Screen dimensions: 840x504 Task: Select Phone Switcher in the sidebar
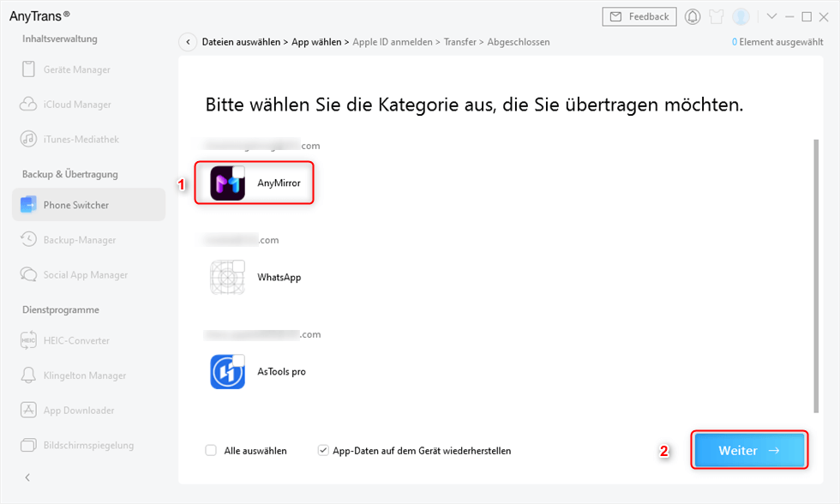(x=75, y=204)
